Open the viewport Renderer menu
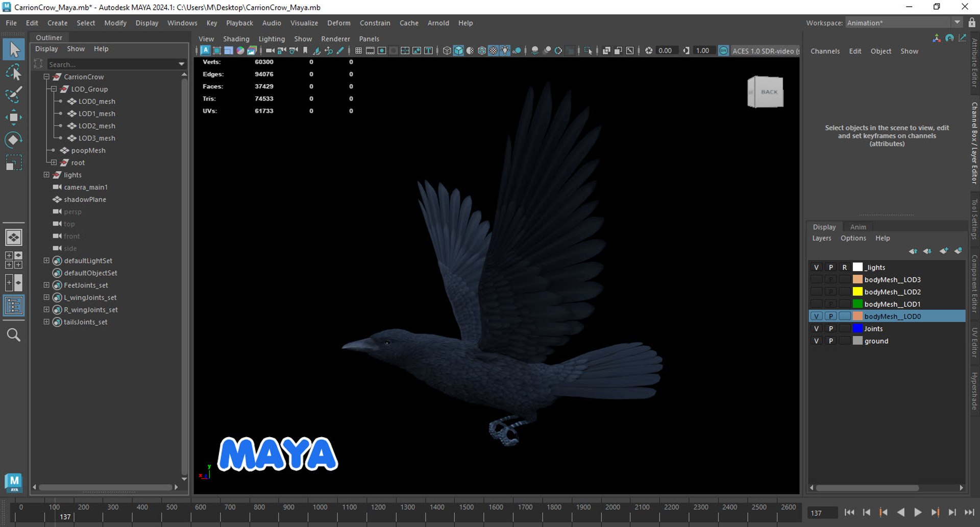 click(335, 39)
